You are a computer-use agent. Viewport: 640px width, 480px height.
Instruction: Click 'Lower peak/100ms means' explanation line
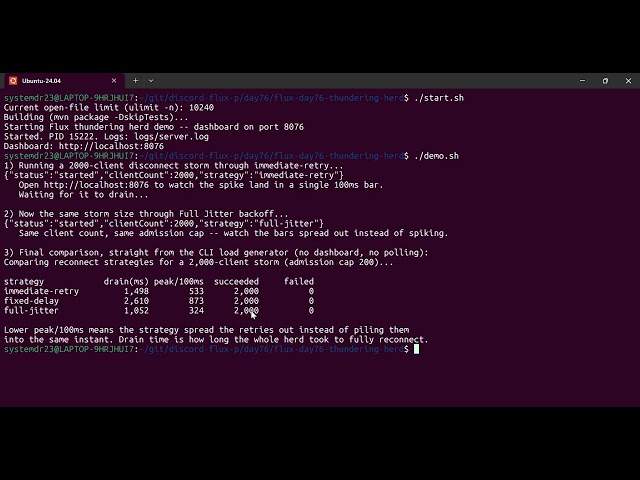(x=207, y=330)
